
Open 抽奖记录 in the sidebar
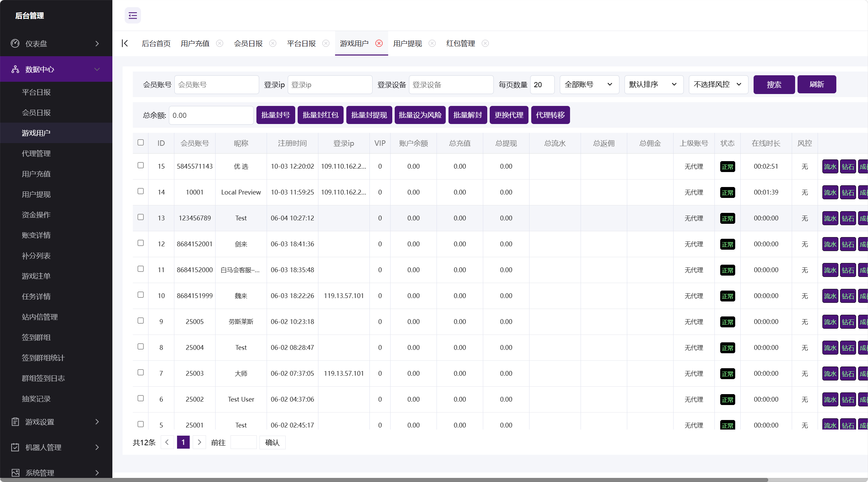tap(36, 399)
